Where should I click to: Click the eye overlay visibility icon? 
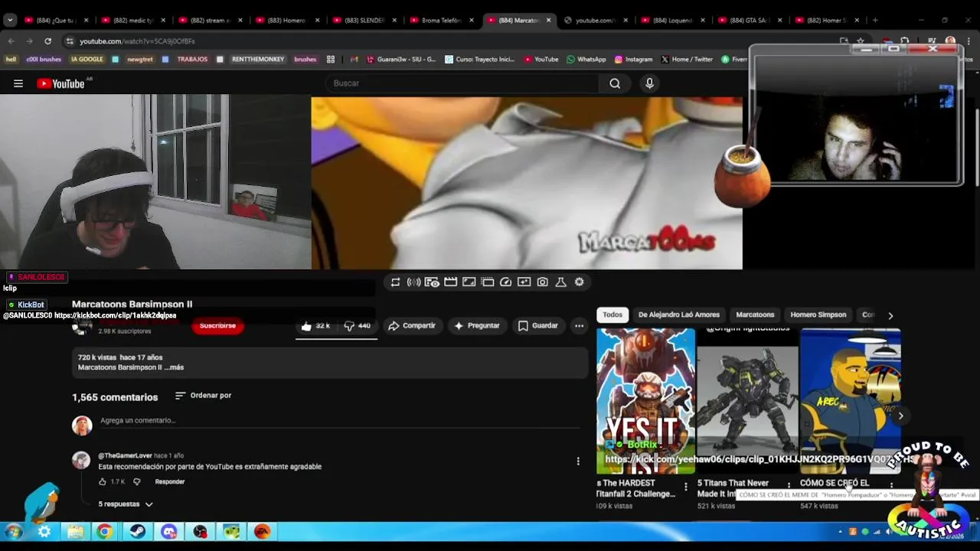coord(432,282)
